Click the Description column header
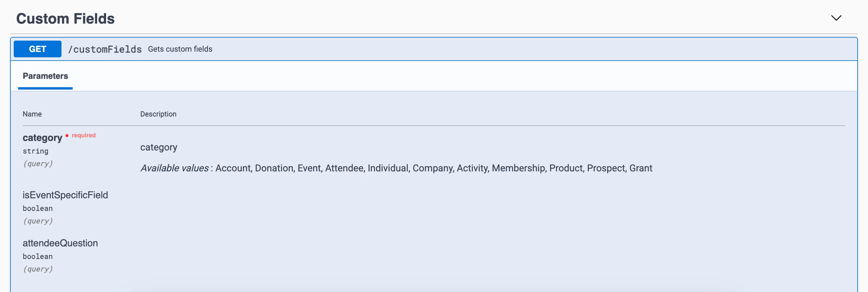The width and height of the screenshot is (868, 292). click(x=158, y=114)
